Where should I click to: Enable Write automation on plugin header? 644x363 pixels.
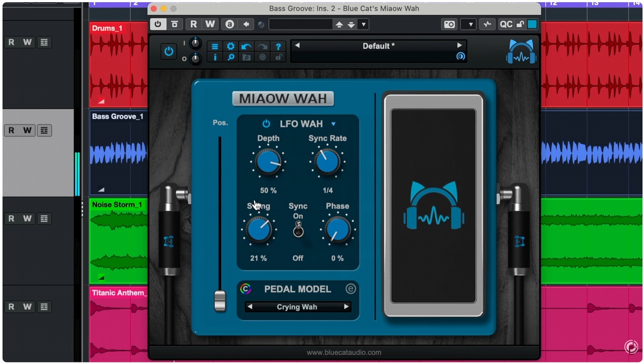pos(210,24)
